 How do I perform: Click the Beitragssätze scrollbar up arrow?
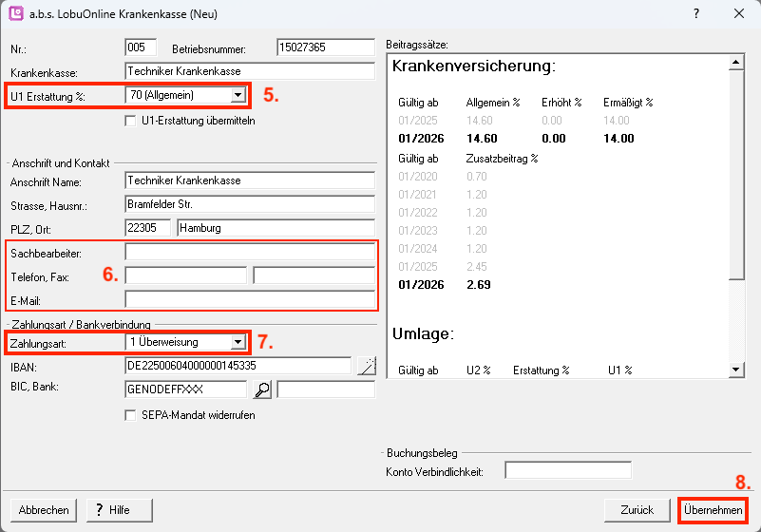[735, 64]
